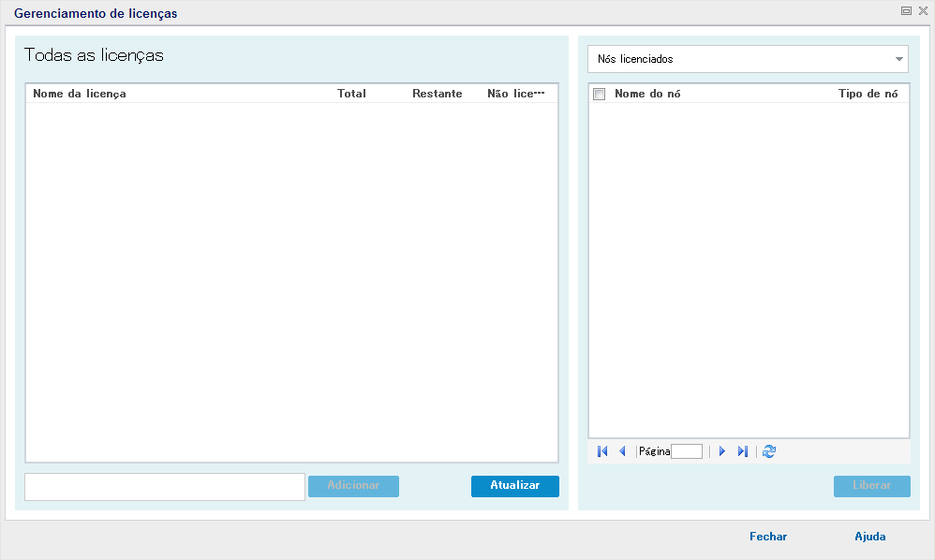
Task: Click the Atualizar button
Action: (515, 485)
